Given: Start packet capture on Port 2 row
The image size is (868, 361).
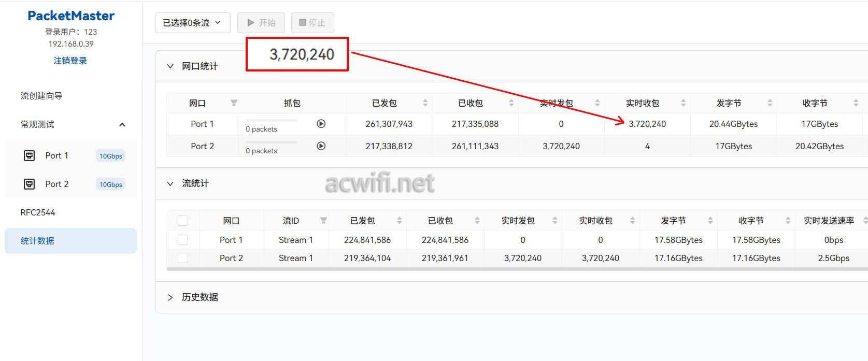Looking at the screenshot, I should pos(321,146).
